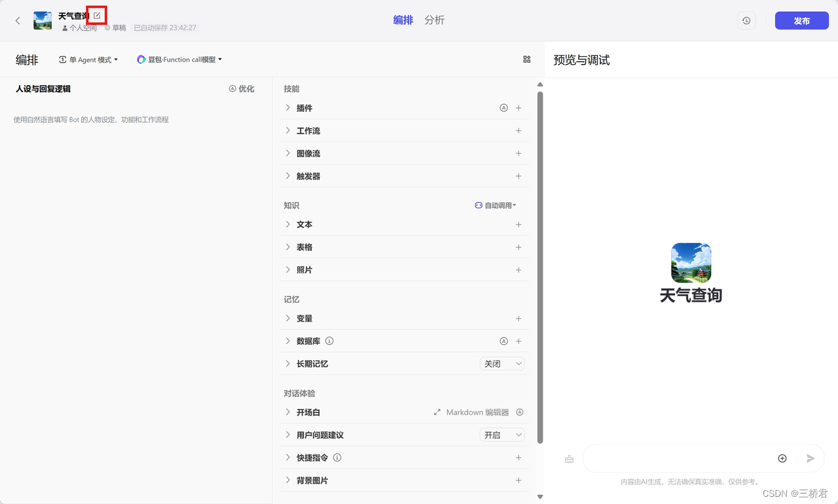Screen dimensions: 838x504
Task: Click the auto-generate icon for 开场白
Action: tap(520, 412)
